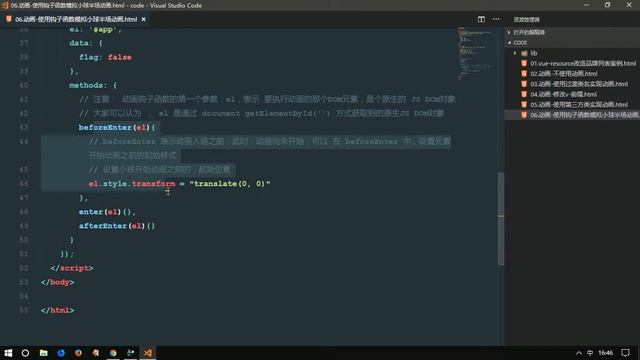Open Chrome from the taskbar

(x=113, y=353)
